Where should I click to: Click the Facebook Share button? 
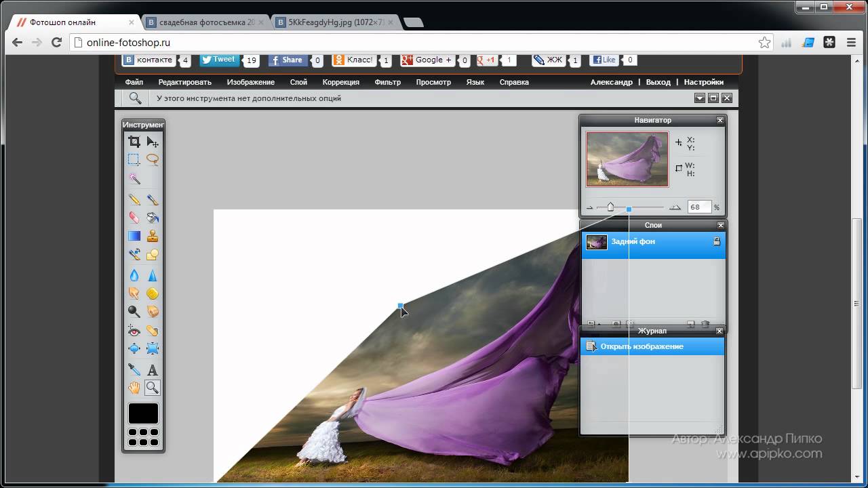pos(288,60)
